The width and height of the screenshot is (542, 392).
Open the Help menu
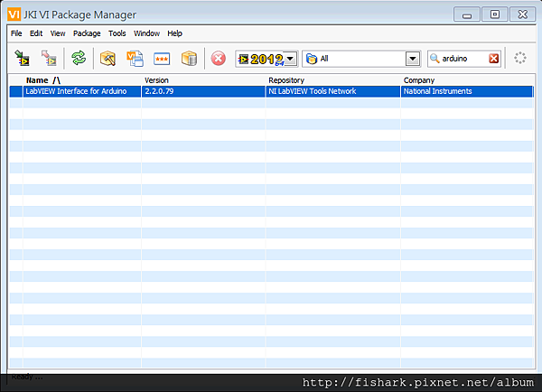coord(174,33)
